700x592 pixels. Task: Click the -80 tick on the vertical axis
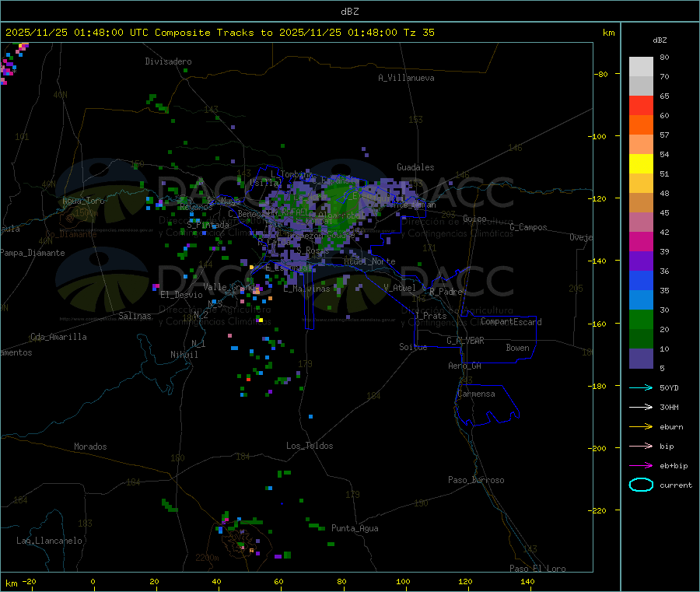click(x=601, y=74)
